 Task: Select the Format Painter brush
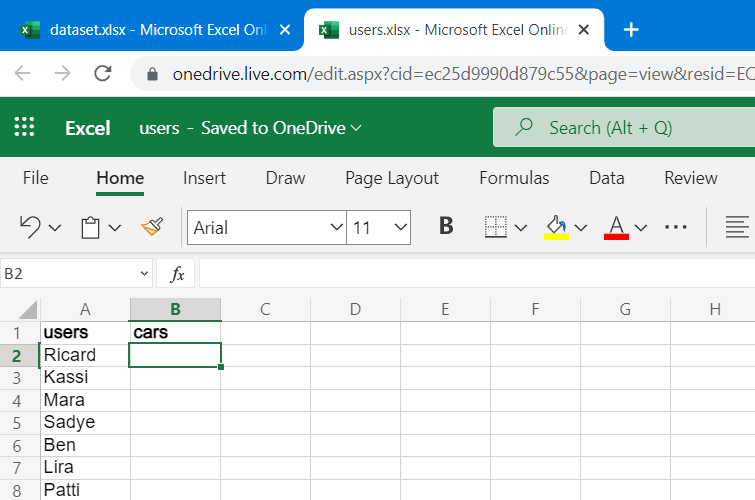click(152, 226)
